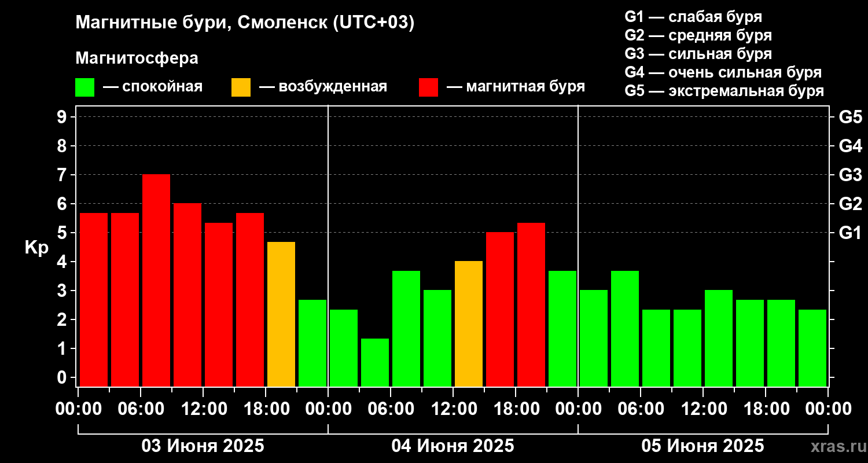The height and width of the screenshot is (463, 868).
Task: Click the 12:00 time label above 04 Июня
Action: (453, 409)
